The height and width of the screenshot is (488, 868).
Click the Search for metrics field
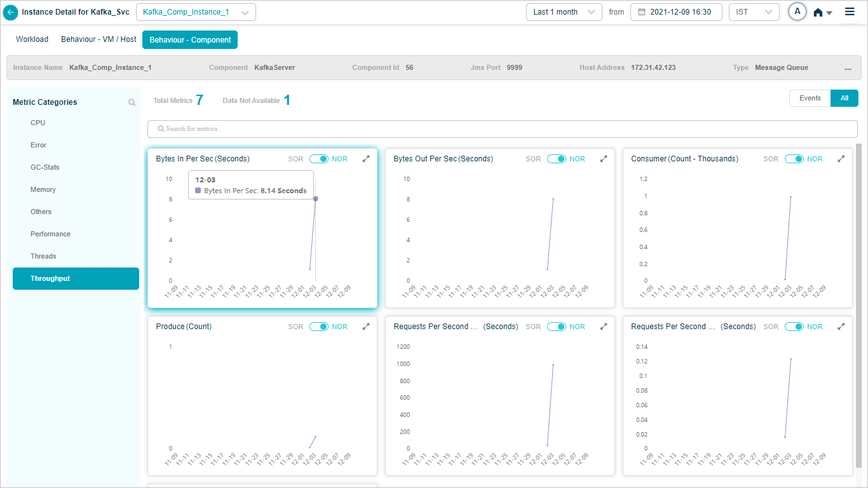click(502, 129)
